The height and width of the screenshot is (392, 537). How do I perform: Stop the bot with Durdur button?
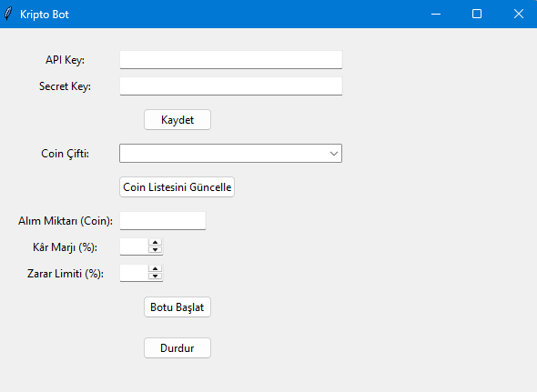(x=177, y=347)
